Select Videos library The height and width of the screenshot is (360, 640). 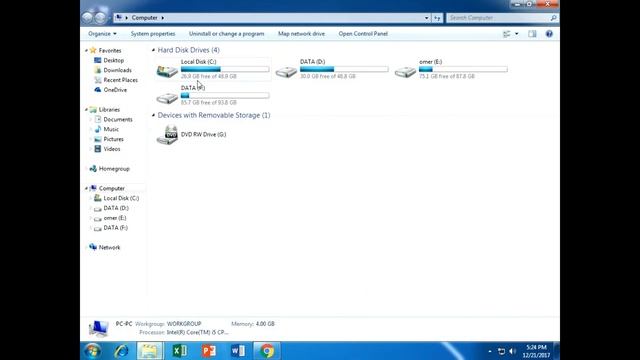coord(112,149)
